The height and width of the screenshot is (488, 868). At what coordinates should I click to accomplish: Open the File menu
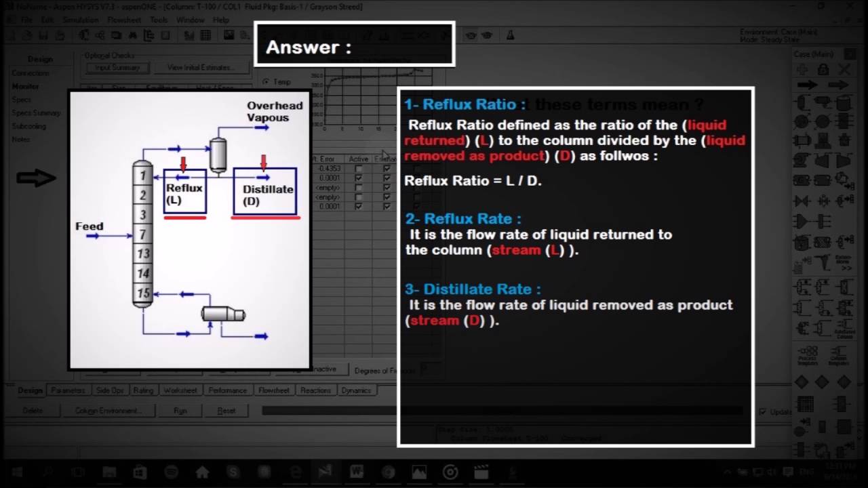(26, 20)
